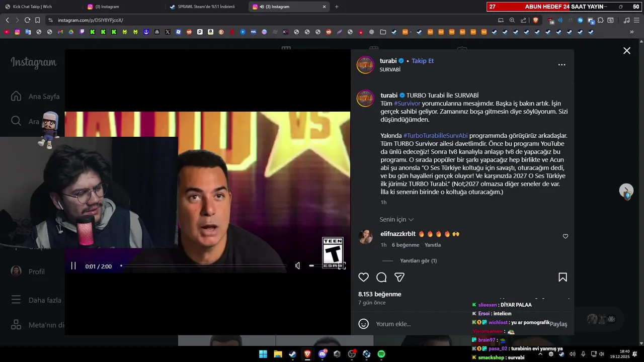644x362 pixels.
Task: Expand Yanıtları gör (1) replies
Action: coord(418,260)
